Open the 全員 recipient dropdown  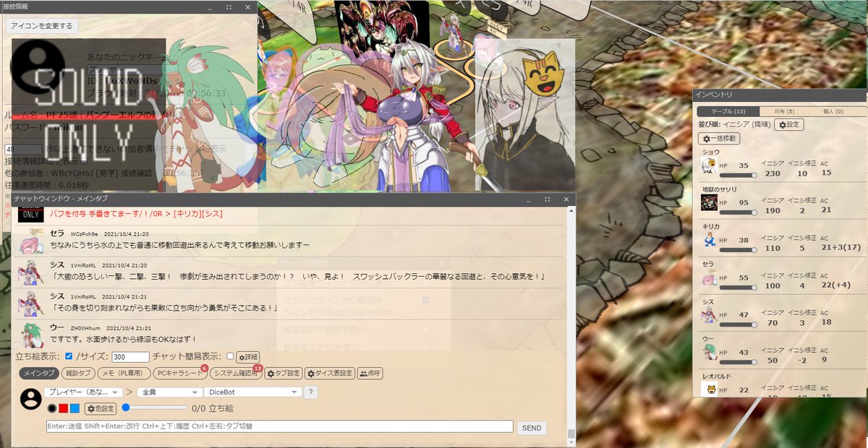170,392
